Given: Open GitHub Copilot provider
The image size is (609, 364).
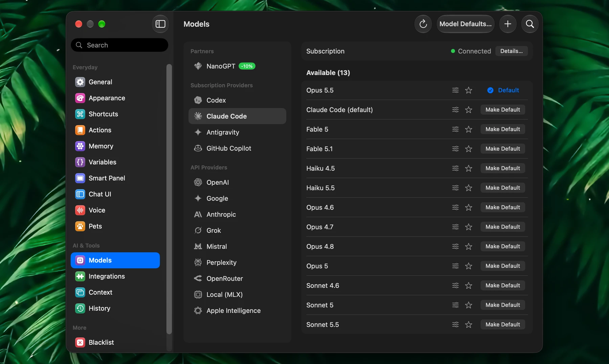Looking at the screenshot, I should point(237,148).
